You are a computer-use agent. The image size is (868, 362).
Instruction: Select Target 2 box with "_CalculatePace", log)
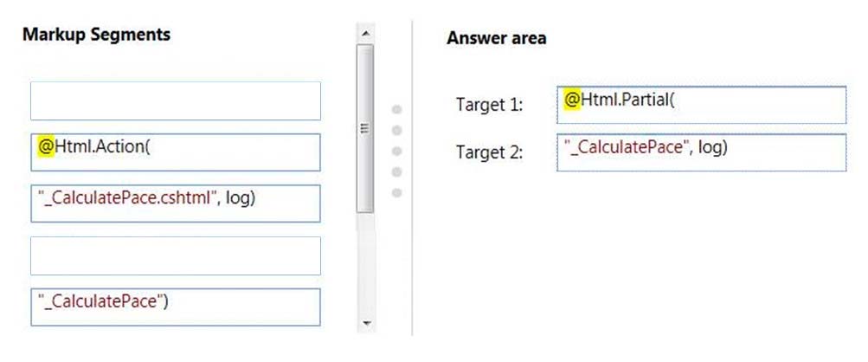701,152
